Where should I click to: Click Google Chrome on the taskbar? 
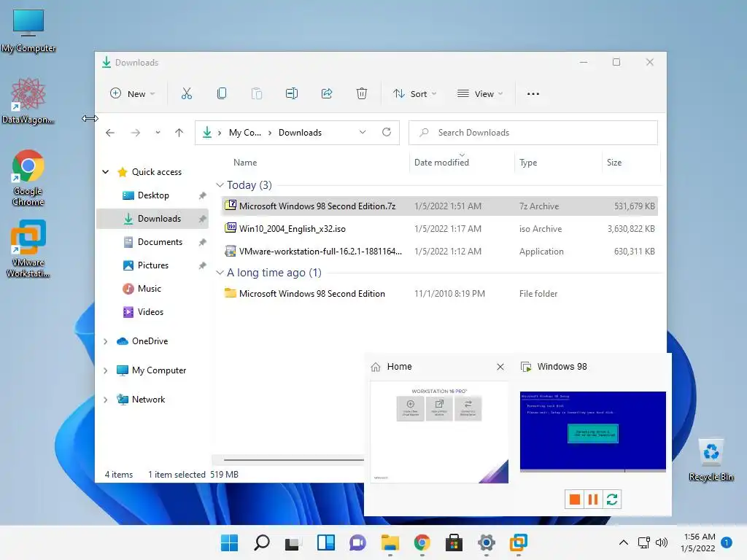point(422,542)
